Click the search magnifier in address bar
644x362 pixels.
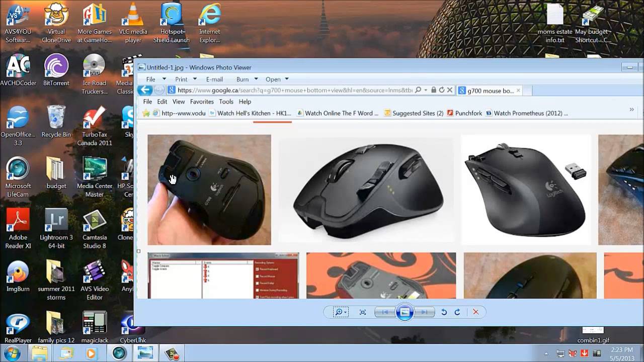coord(418,90)
